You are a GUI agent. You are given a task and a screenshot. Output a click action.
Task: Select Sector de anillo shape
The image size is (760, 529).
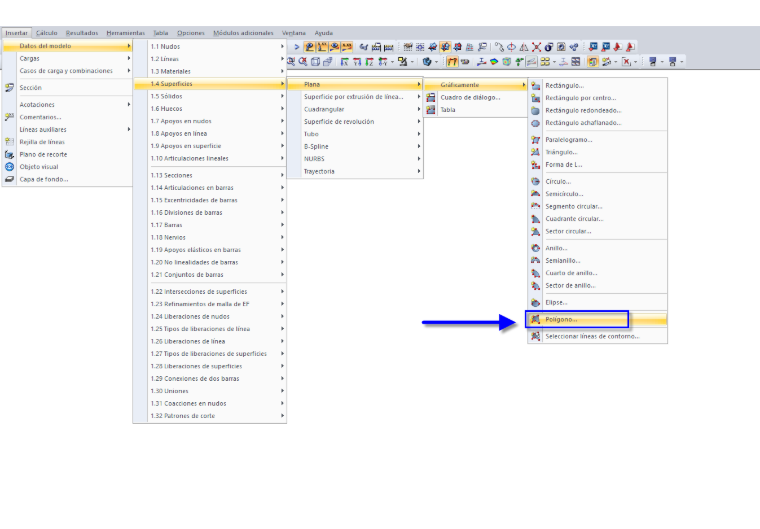point(597,286)
